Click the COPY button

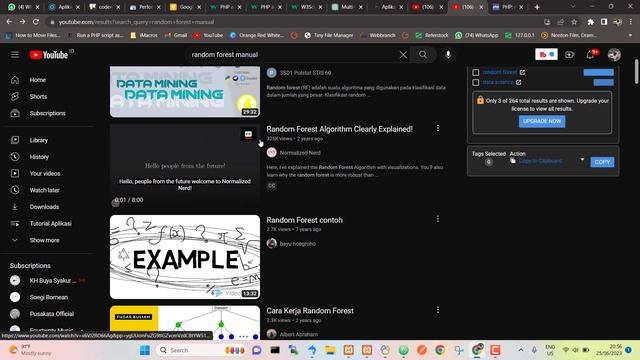click(602, 162)
